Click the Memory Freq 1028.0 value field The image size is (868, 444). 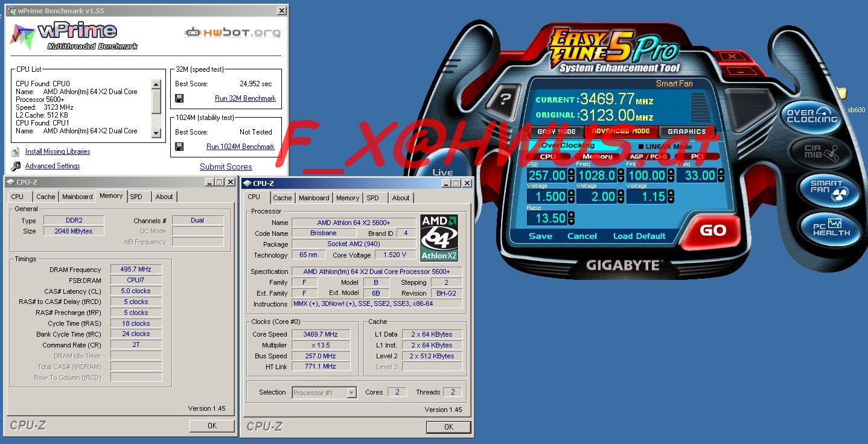tap(597, 176)
